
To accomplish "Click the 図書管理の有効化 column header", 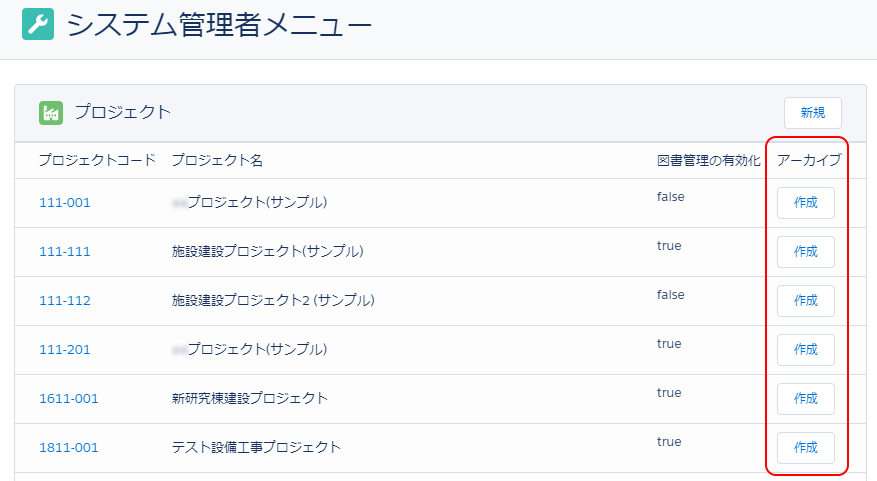I will [x=709, y=161].
